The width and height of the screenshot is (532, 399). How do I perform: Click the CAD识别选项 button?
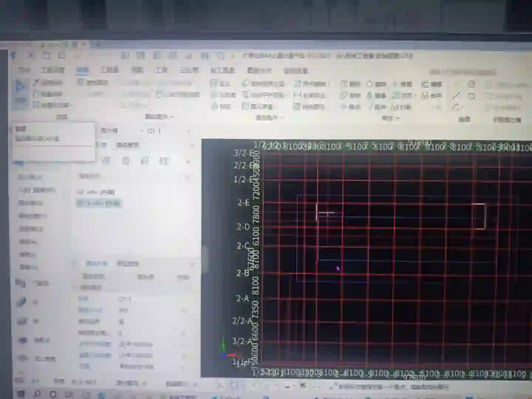[178, 94]
